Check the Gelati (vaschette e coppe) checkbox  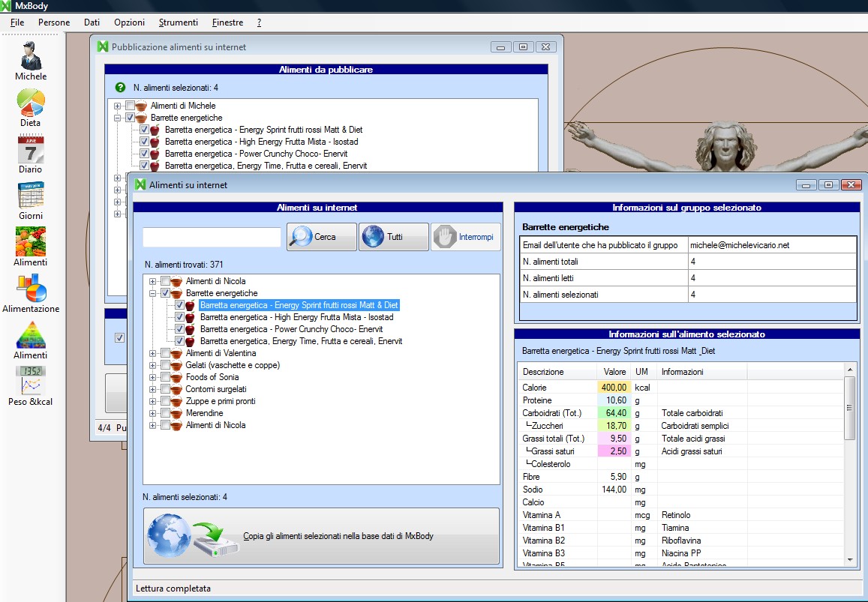(x=166, y=365)
